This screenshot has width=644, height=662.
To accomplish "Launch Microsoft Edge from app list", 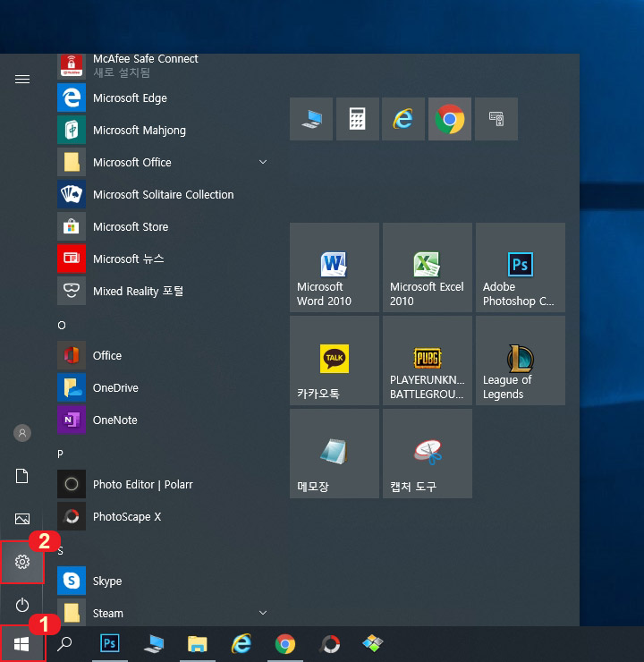I will (164, 98).
